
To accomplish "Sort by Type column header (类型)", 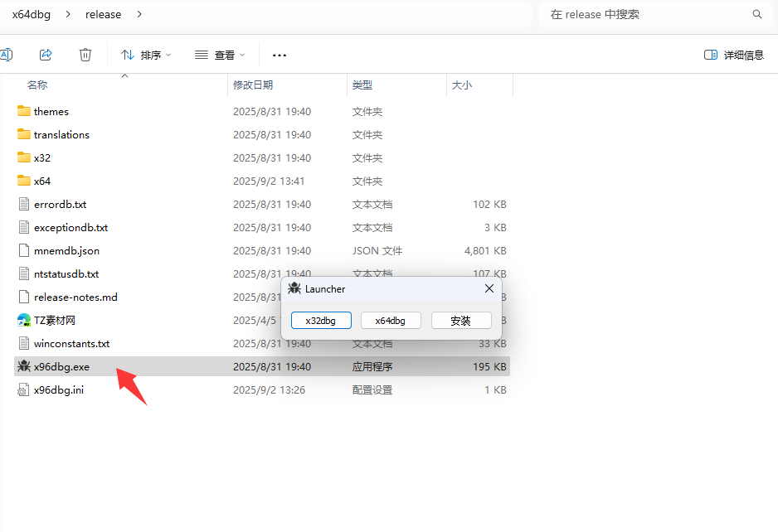I will pyautogui.click(x=362, y=85).
